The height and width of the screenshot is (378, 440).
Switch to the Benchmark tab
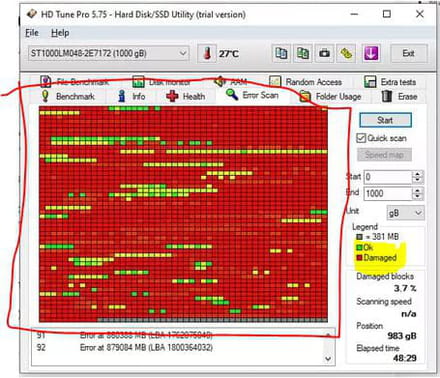68,96
